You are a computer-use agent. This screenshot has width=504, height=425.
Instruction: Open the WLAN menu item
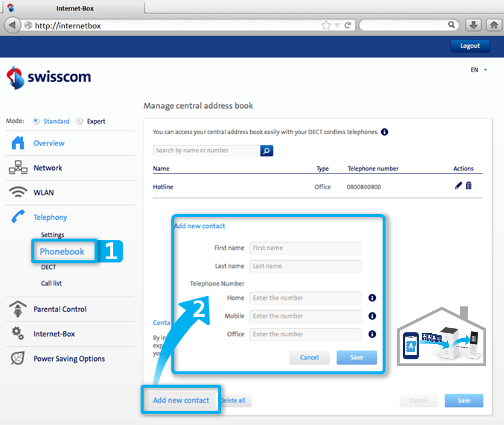[44, 192]
